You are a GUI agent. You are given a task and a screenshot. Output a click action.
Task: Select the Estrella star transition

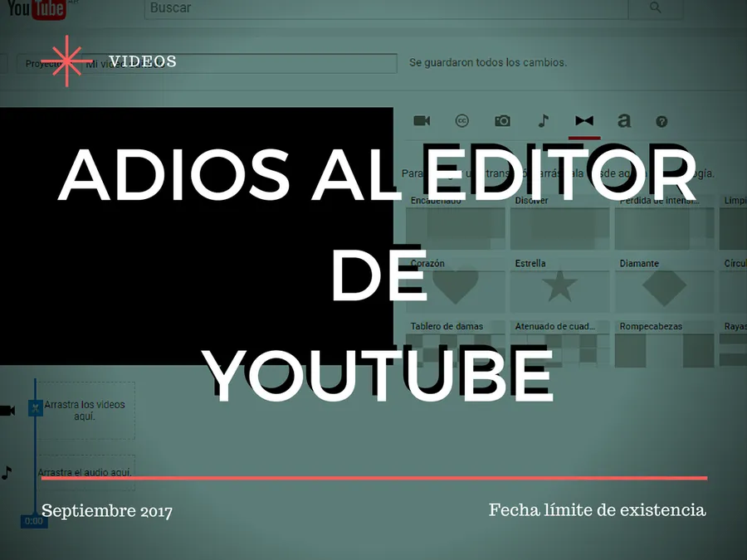(x=559, y=287)
